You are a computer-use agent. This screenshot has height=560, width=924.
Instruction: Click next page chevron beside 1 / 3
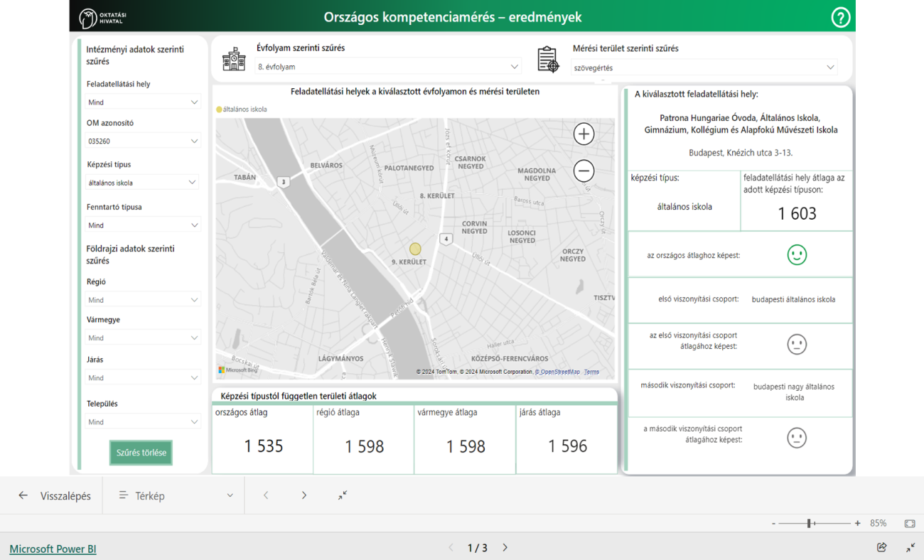505,548
